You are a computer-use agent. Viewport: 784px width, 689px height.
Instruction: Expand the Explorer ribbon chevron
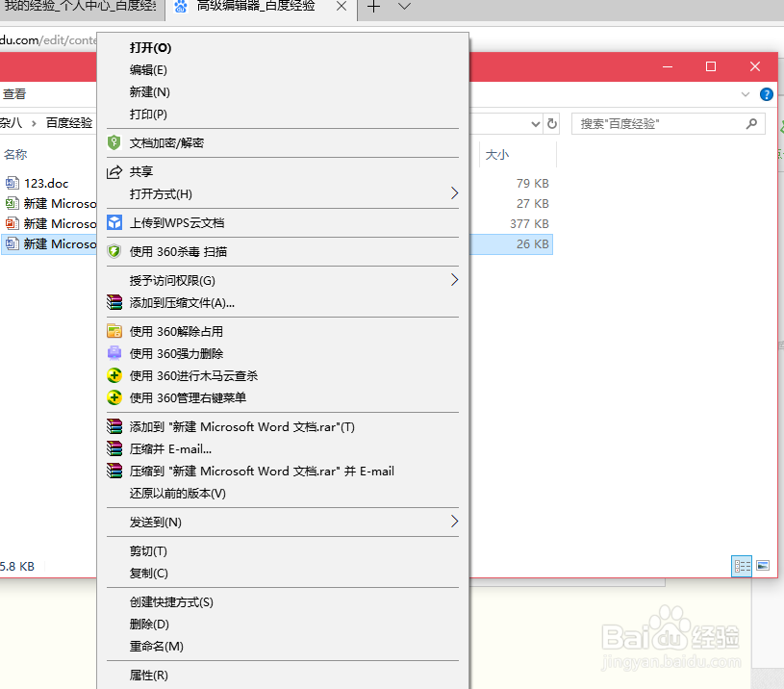coord(745,94)
